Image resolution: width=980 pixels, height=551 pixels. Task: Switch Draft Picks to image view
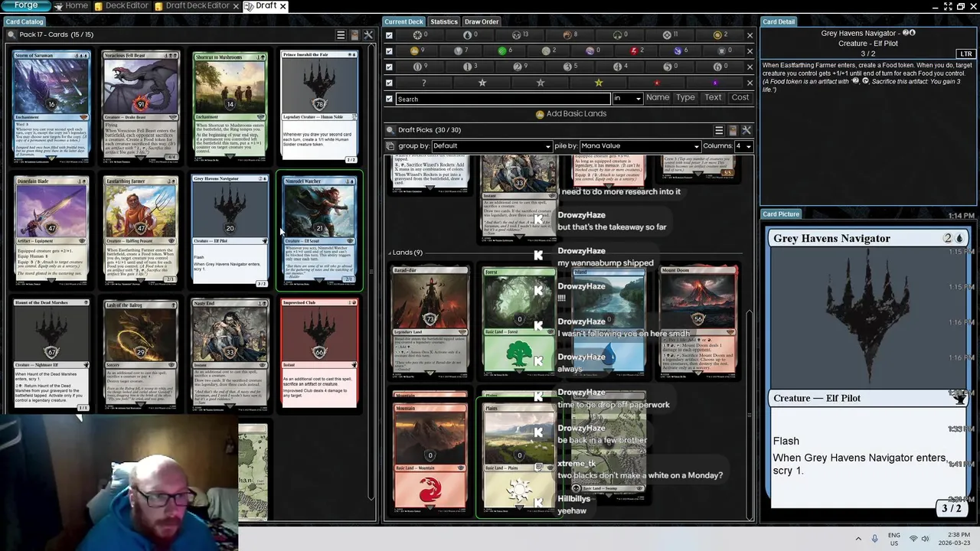click(733, 130)
